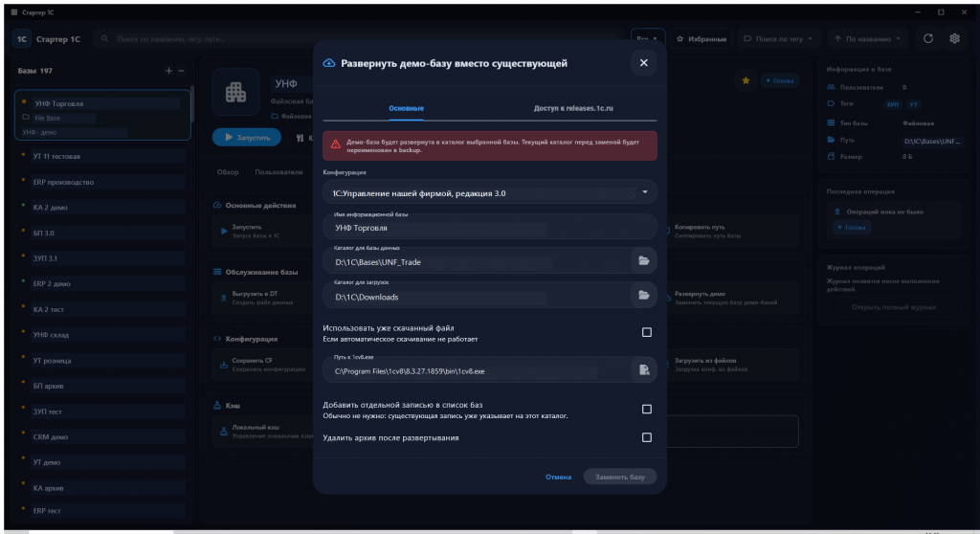Viewport: 980px width, 534px height.
Task: Open settings via the gear icon
Action: click(954, 39)
